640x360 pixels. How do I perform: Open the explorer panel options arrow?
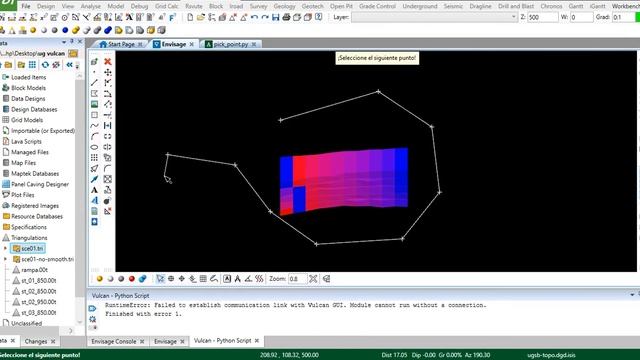(x=64, y=42)
